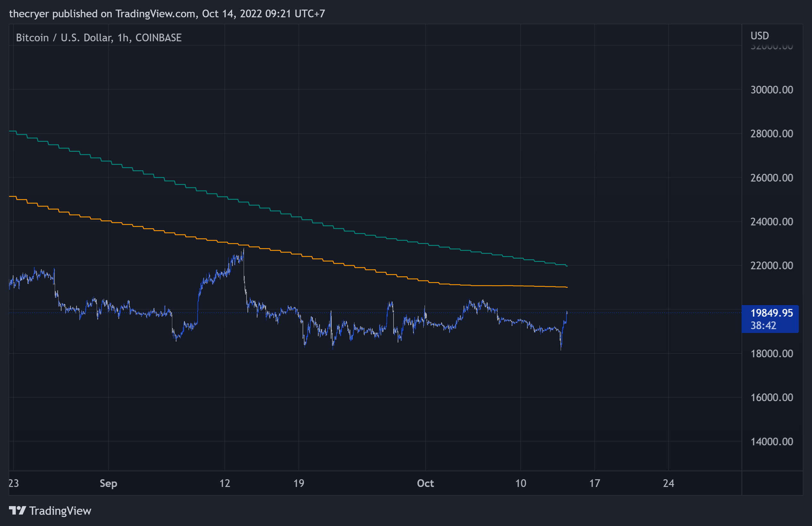The width and height of the screenshot is (812, 526).
Task: Click the end of the teal moving average line
Action: [x=567, y=266]
